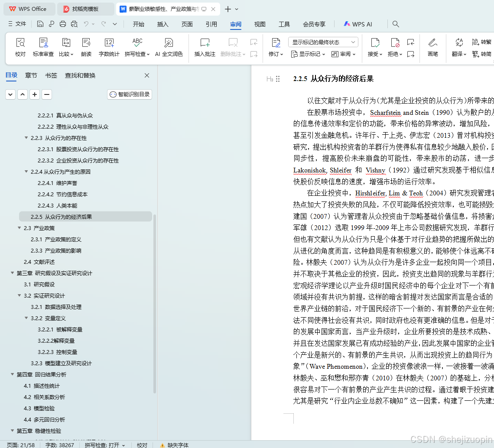Click the 插入批注 insert comment icon
This screenshot has height=448, width=494.
coord(205,47)
